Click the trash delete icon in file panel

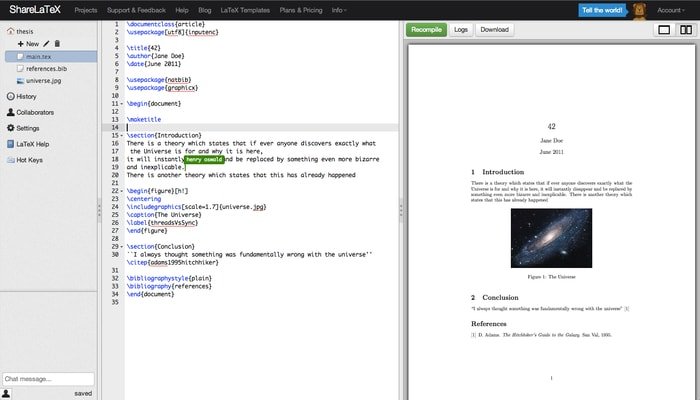(57, 43)
